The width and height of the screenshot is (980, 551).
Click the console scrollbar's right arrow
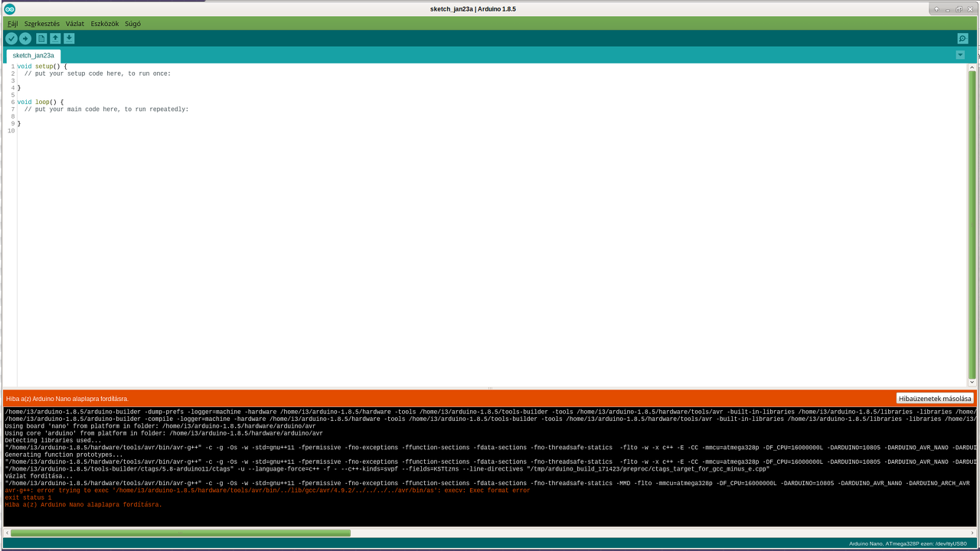point(973,533)
